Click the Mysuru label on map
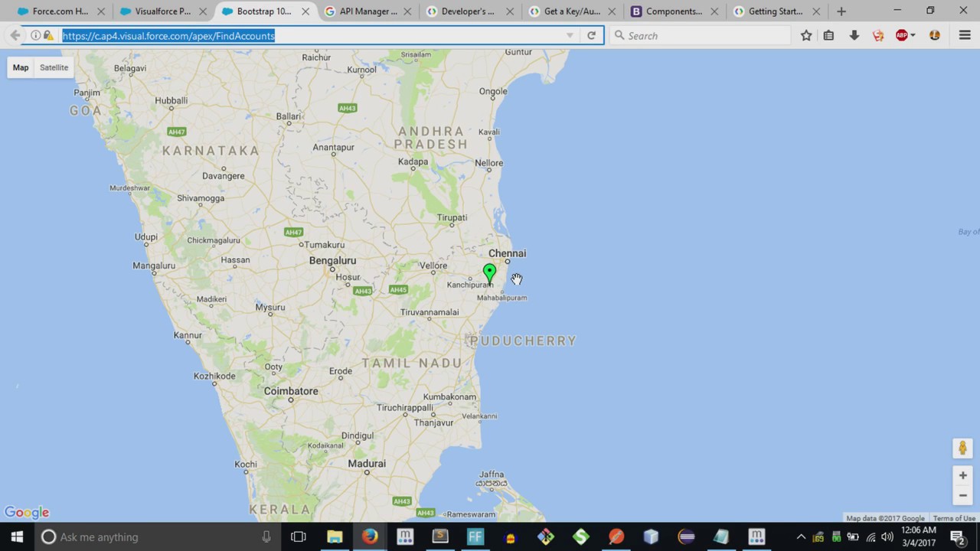Viewport: 980px width, 551px height. click(x=270, y=307)
